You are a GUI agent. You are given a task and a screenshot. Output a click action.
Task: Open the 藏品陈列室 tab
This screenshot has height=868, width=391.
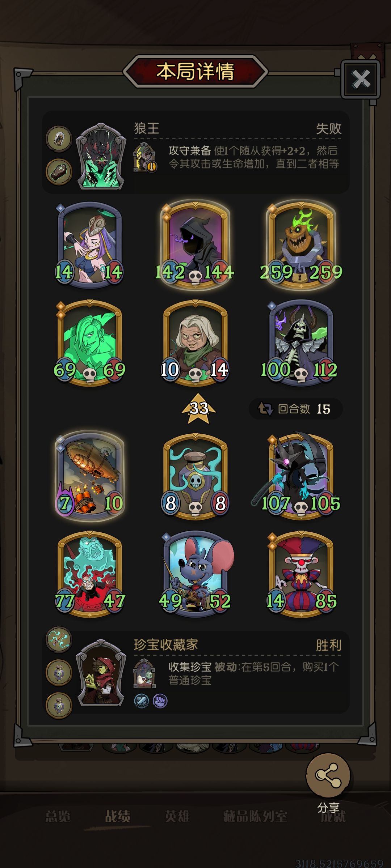255,816
